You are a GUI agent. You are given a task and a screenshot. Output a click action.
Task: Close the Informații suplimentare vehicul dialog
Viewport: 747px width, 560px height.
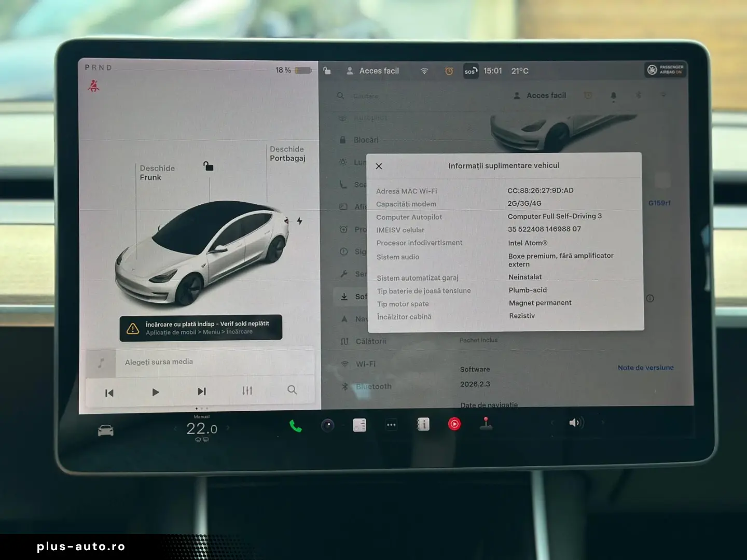pos(379,166)
